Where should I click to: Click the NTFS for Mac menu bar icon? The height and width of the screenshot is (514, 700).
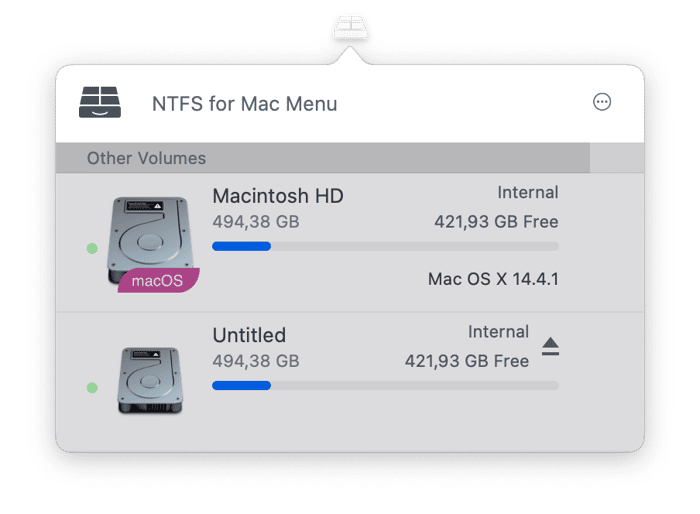tap(350, 25)
